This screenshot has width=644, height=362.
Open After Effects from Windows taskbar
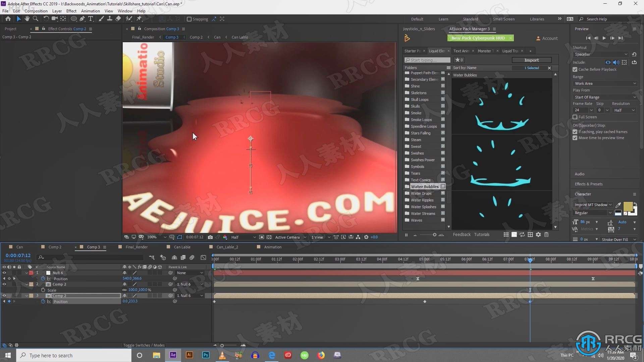pos(173,355)
